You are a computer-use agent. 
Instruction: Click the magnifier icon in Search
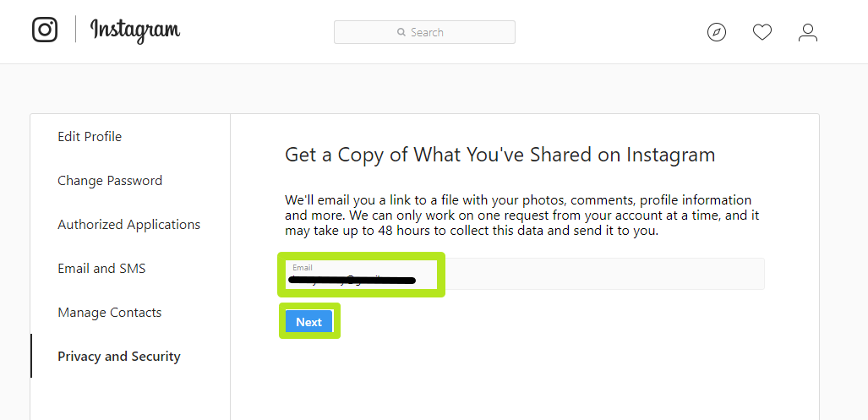click(401, 32)
